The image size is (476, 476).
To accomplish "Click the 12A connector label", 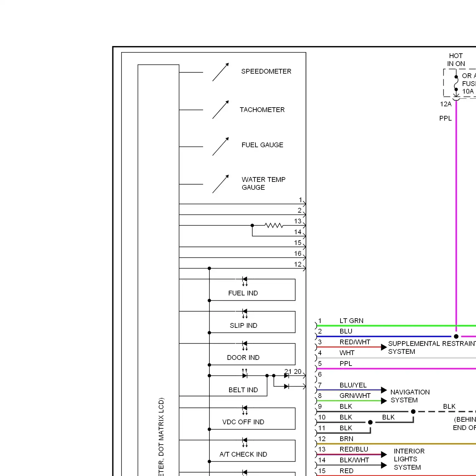I will tap(446, 104).
